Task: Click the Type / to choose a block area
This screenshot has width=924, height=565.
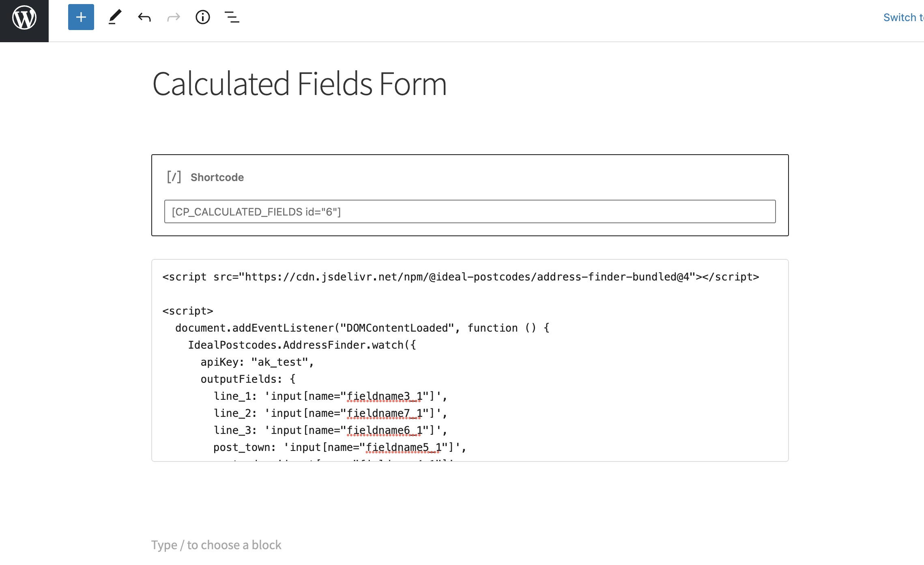Action: 215,545
